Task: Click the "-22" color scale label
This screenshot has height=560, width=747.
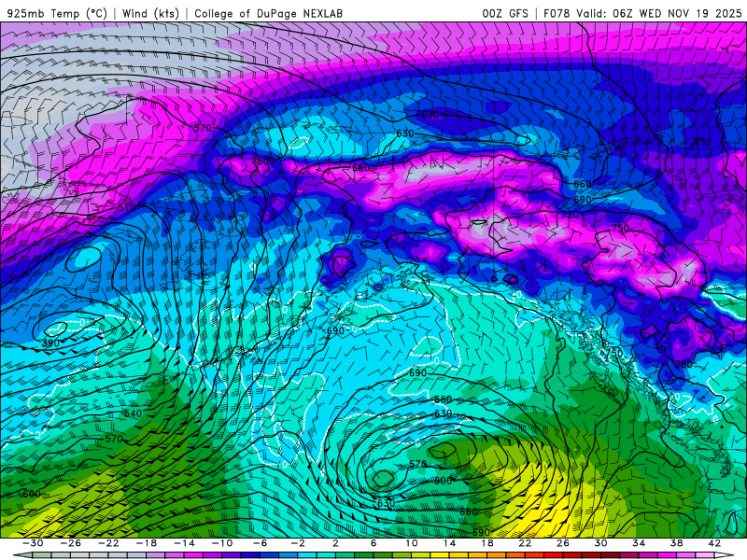Action: pos(108,543)
